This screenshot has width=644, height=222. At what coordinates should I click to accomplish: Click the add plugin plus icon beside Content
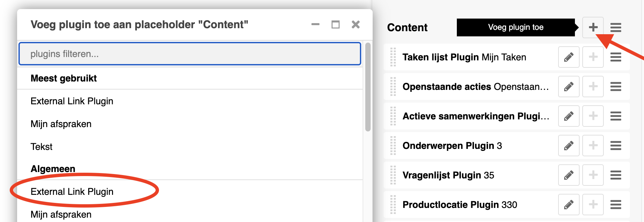[x=593, y=27]
